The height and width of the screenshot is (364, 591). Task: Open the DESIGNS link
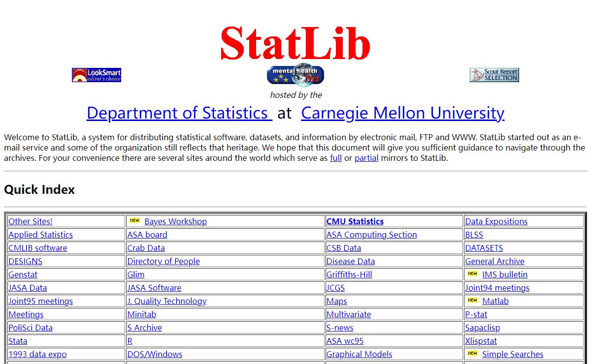click(26, 261)
